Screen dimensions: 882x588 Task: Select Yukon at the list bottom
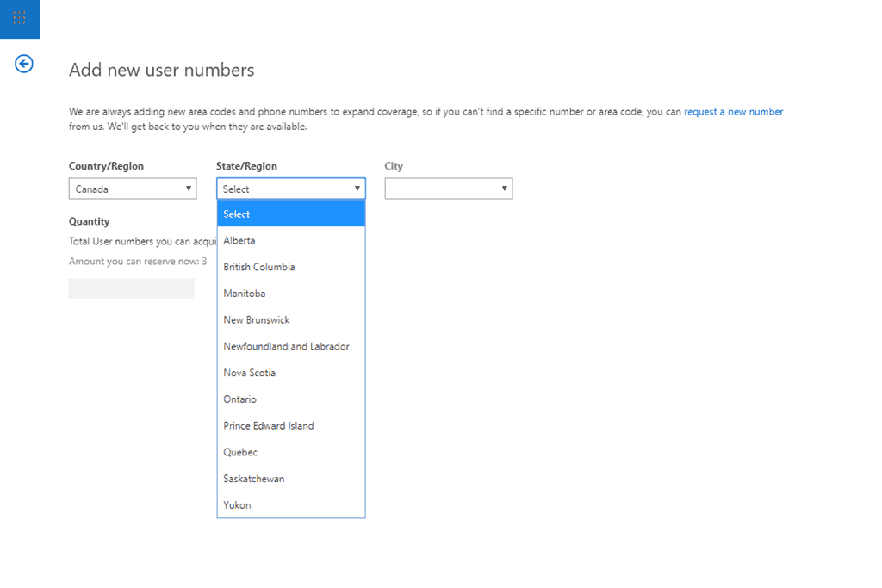click(291, 505)
